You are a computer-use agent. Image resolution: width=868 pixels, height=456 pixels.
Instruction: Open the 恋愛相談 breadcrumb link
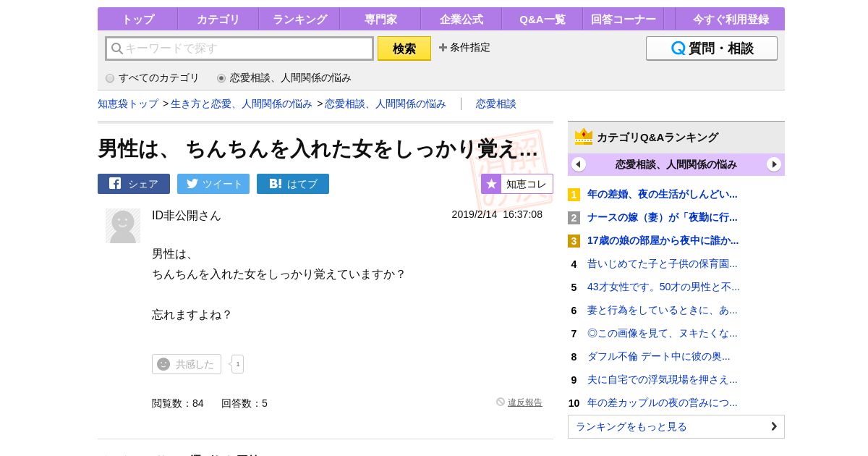(x=496, y=104)
